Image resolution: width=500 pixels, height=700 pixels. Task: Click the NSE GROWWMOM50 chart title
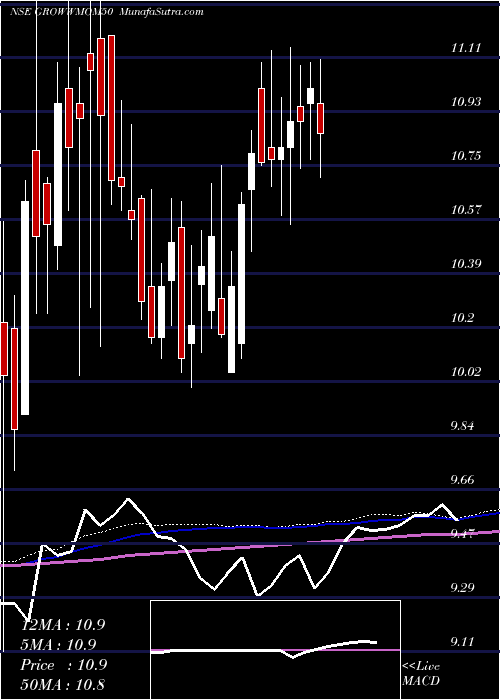tap(106, 12)
